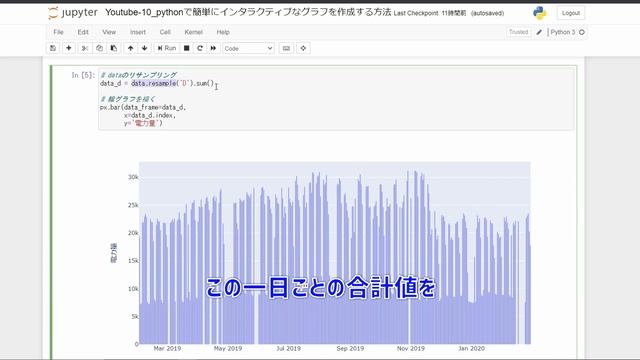Open the Edit menu
640x360 pixels.
(x=83, y=32)
